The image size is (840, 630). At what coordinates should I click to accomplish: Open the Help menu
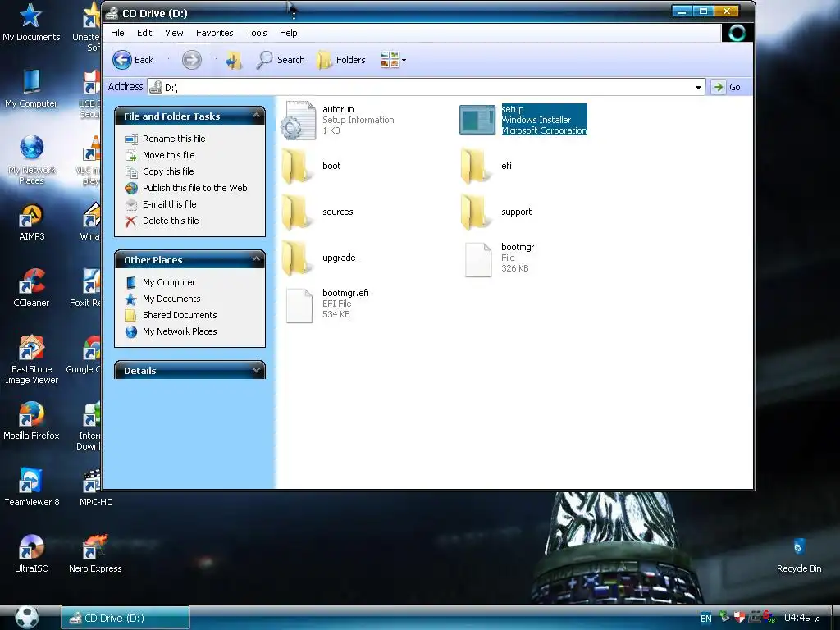coord(288,33)
